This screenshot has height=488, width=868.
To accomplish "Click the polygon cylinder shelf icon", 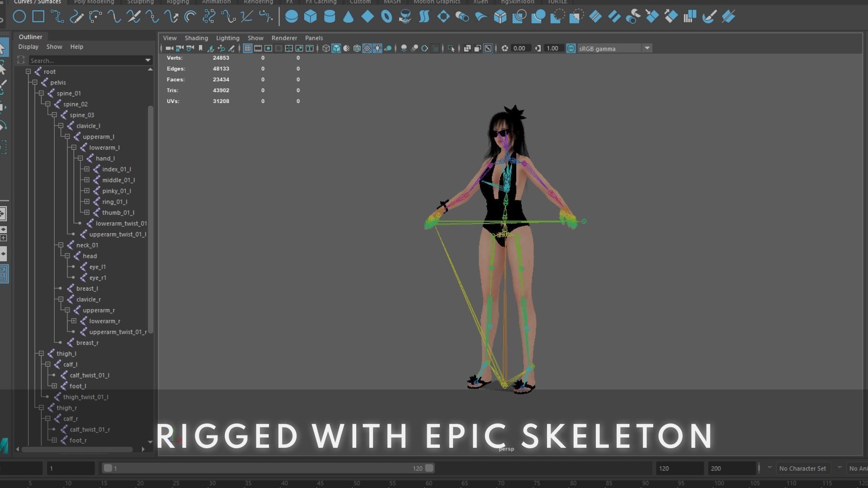I will point(330,17).
